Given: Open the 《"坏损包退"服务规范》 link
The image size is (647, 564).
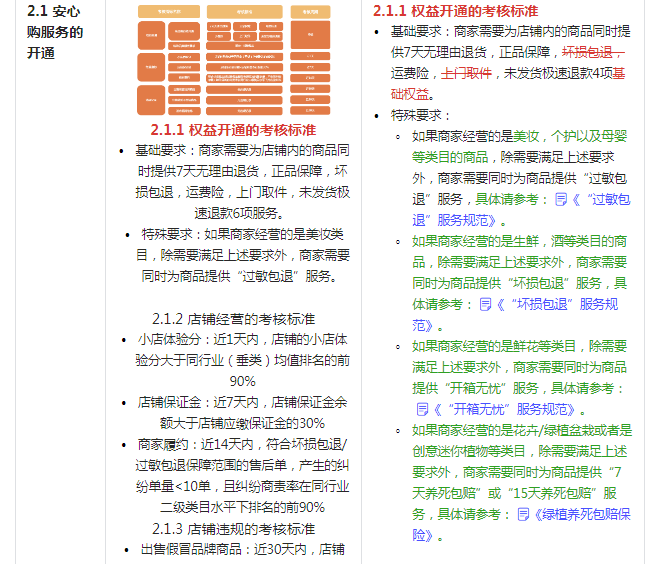Looking at the screenshot, I should tap(562, 304).
